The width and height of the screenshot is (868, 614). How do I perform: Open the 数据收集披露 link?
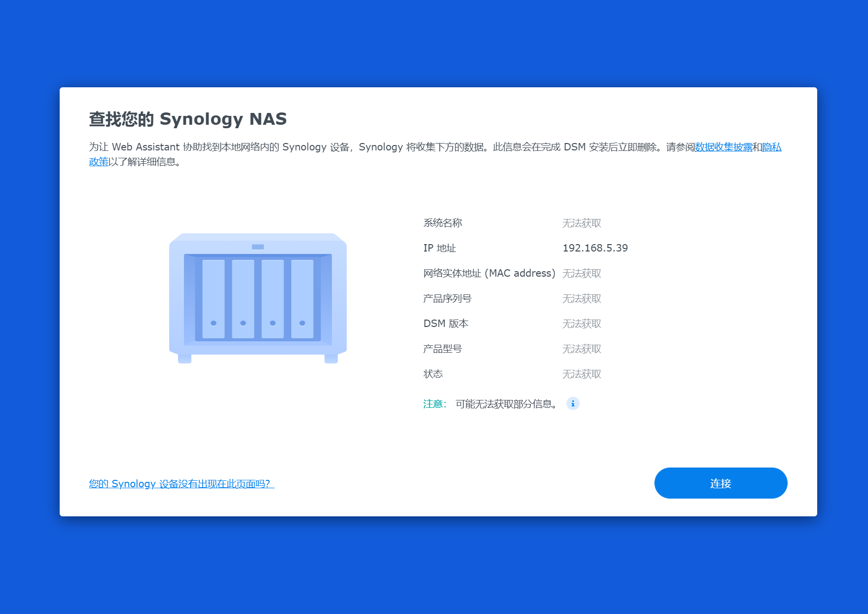click(x=723, y=147)
